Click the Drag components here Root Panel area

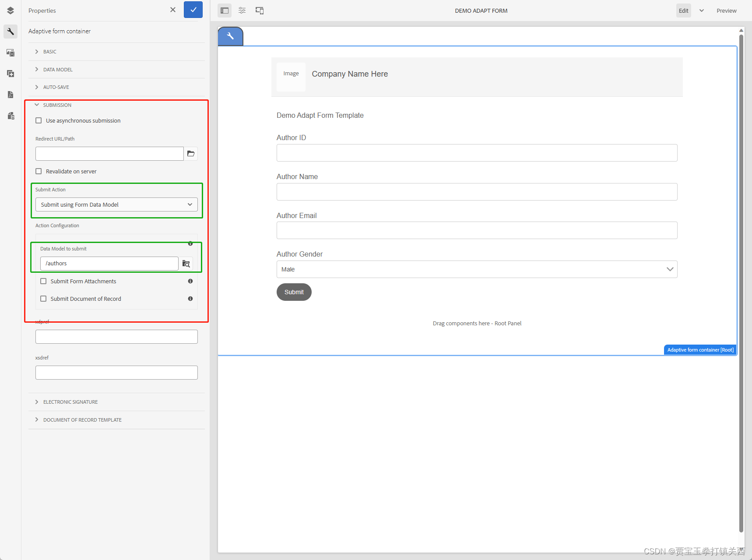477,323
